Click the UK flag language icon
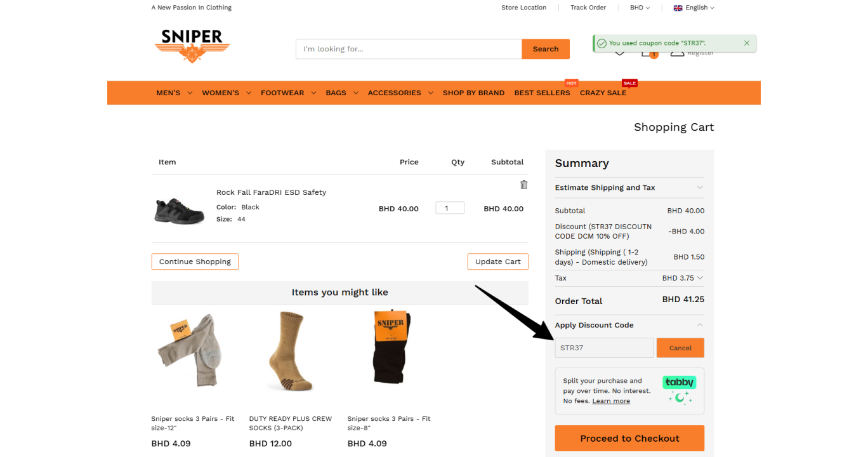Viewport: 868px width, 457px height. [678, 8]
